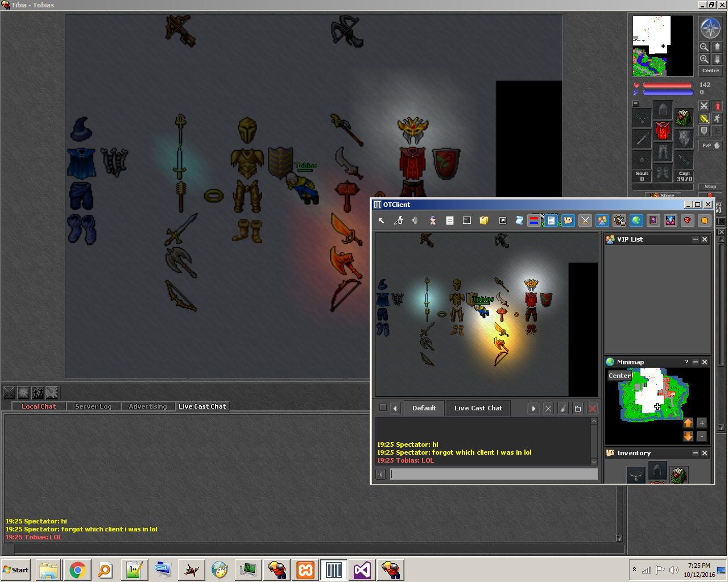Open module manager box icon in OTClient
This screenshot has width=728, height=582.
(x=484, y=221)
